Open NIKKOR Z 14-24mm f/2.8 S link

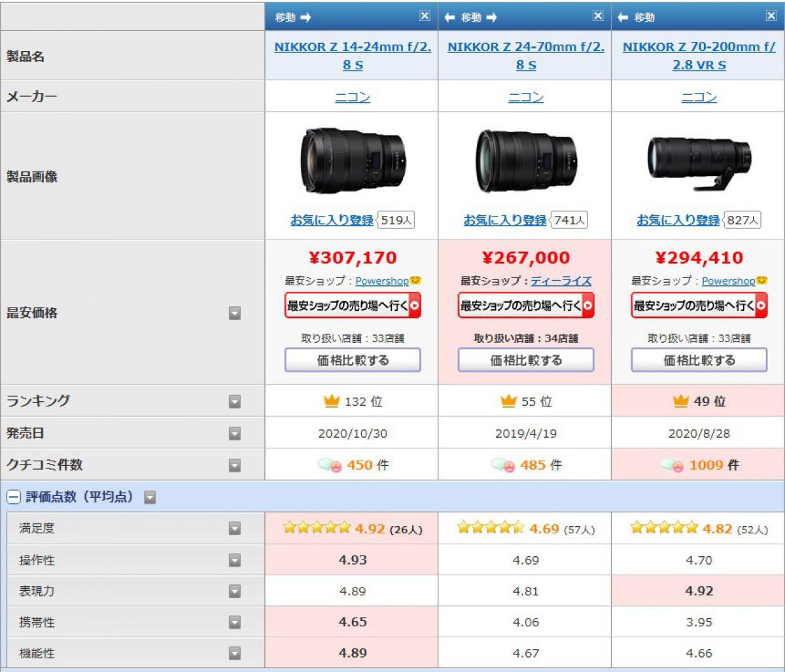353,56
